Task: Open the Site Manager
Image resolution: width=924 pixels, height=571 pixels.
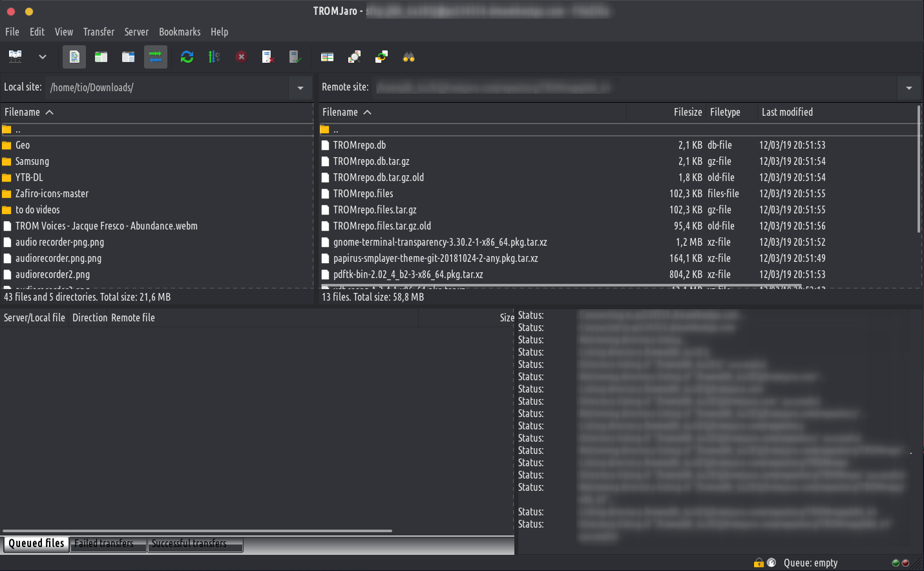Action: pyautogui.click(x=15, y=57)
